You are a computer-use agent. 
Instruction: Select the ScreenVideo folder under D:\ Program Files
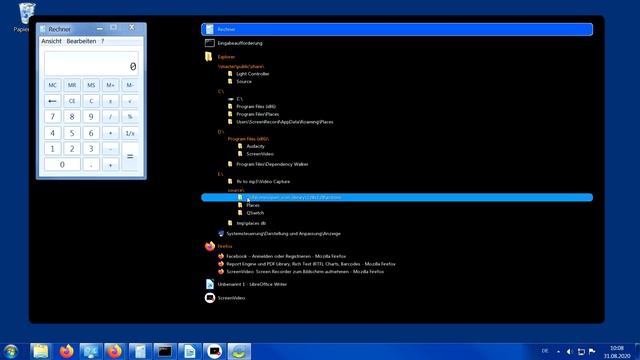[x=260, y=154]
